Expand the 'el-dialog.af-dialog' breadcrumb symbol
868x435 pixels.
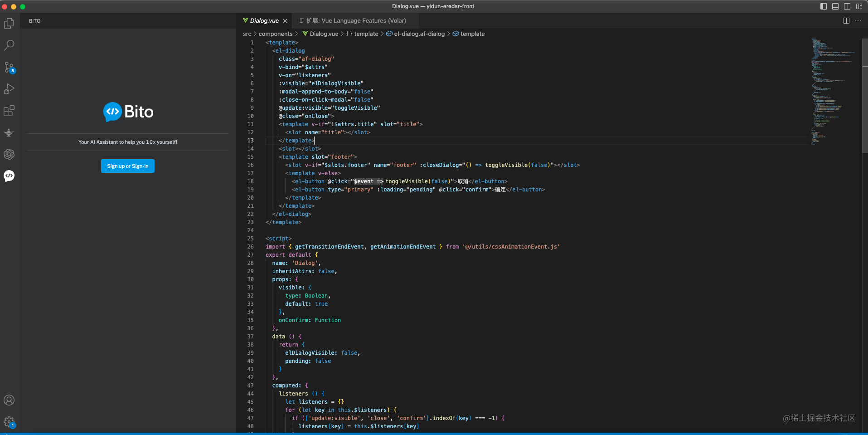419,34
